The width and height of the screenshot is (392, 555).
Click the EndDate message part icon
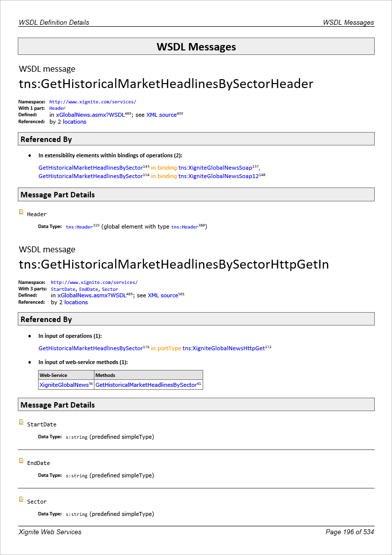(x=21, y=461)
